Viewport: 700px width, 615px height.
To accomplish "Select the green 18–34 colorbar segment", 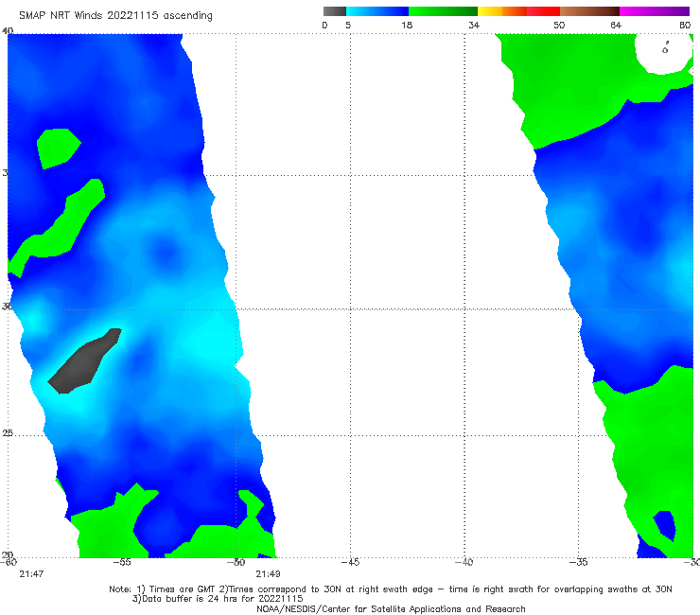I will click(443, 11).
